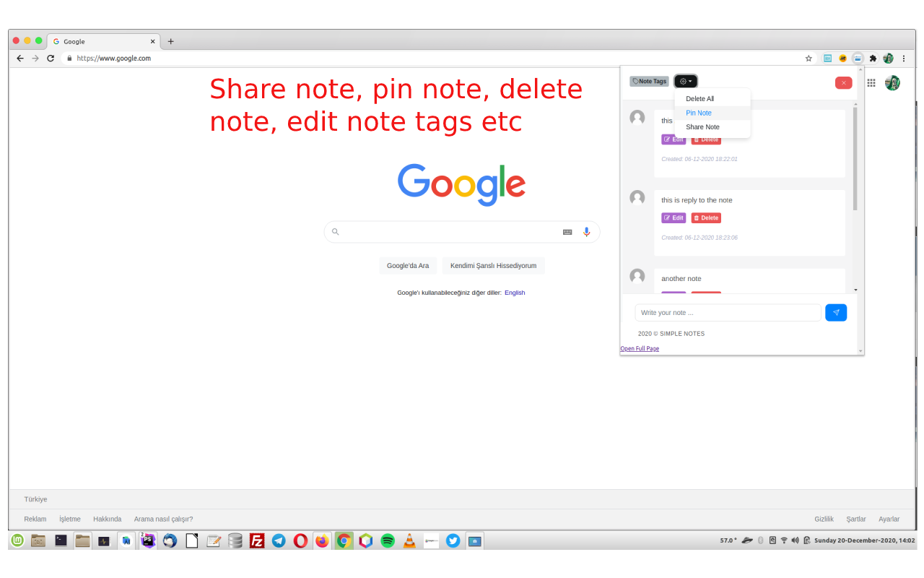Open the Google apps grid
Viewport: 924px width, 578px height.
(x=871, y=83)
